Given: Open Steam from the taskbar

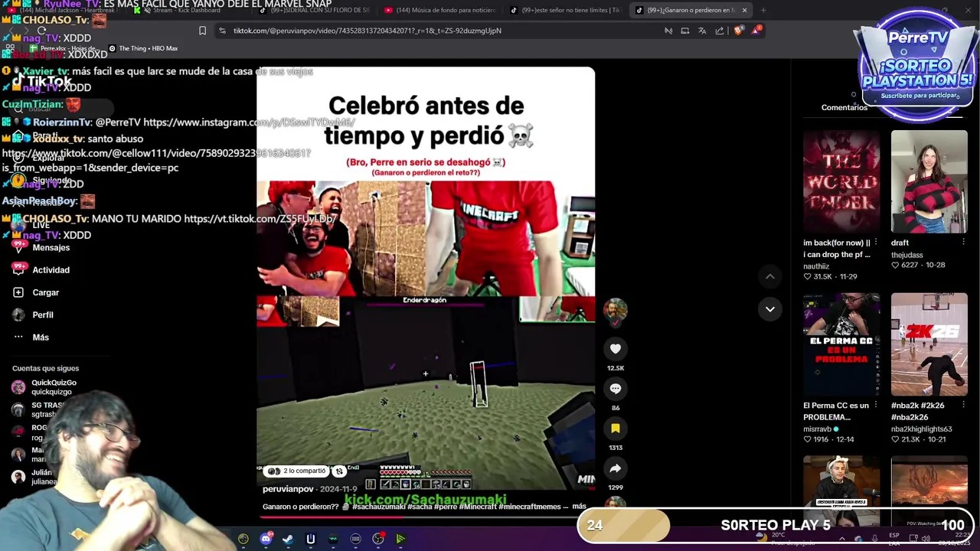Looking at the screenshot, I should [288, 539].
